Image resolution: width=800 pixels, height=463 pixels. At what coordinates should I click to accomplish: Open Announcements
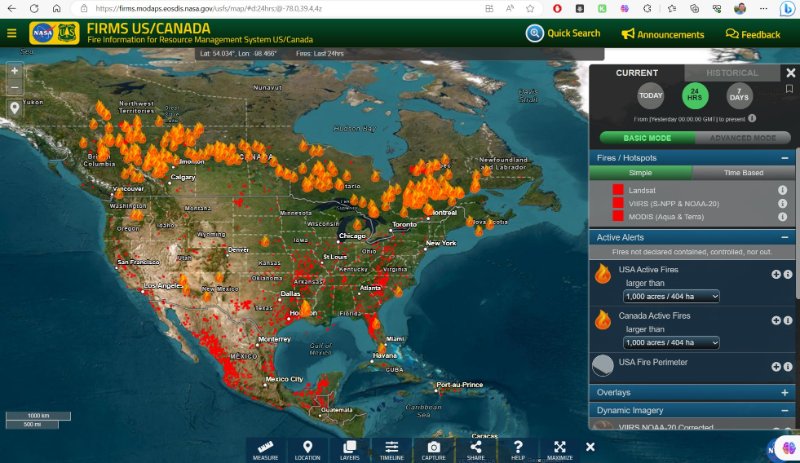662,34
